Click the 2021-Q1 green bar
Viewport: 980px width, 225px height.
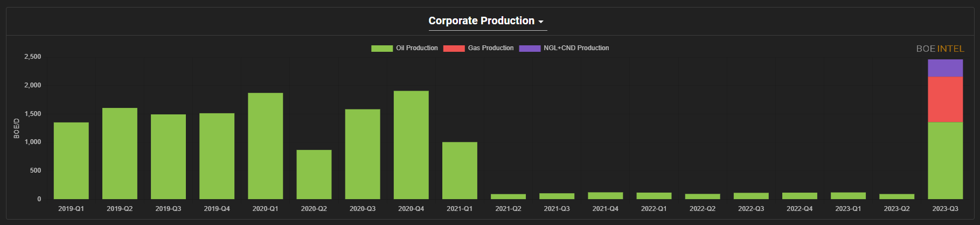(x=460, y=171)
